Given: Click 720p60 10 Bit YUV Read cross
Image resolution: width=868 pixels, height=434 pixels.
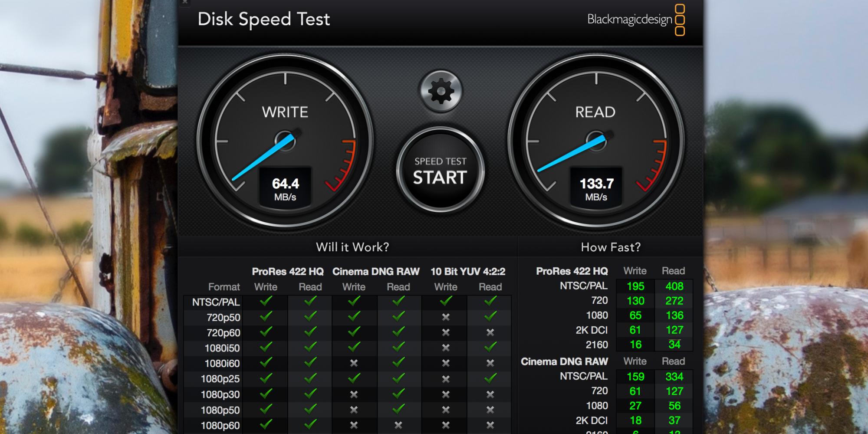Looking at the screenshot, I should [x=490, y=332].
